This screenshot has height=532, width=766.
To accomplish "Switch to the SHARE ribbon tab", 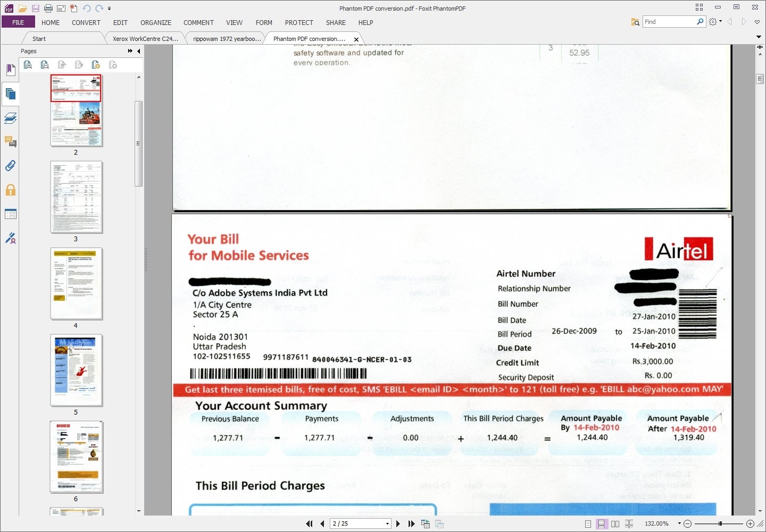I will 336,23.
